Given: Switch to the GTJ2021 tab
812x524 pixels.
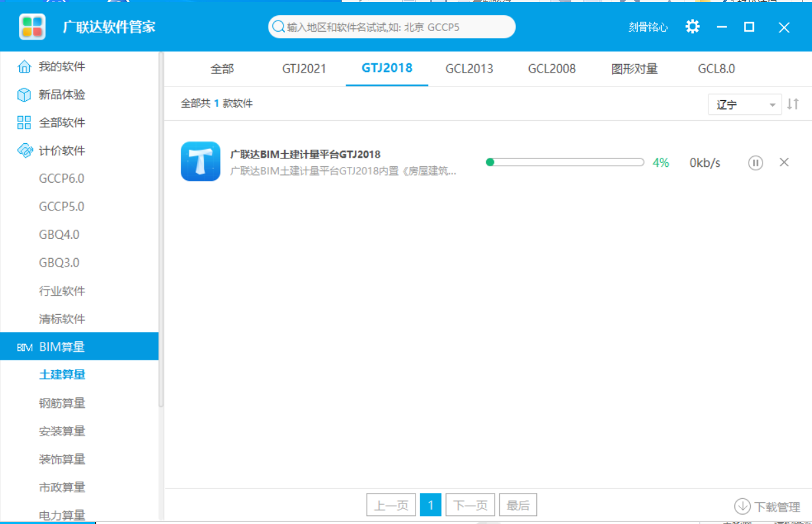Looking at the screenshot, I should click(x=304, y=69).
